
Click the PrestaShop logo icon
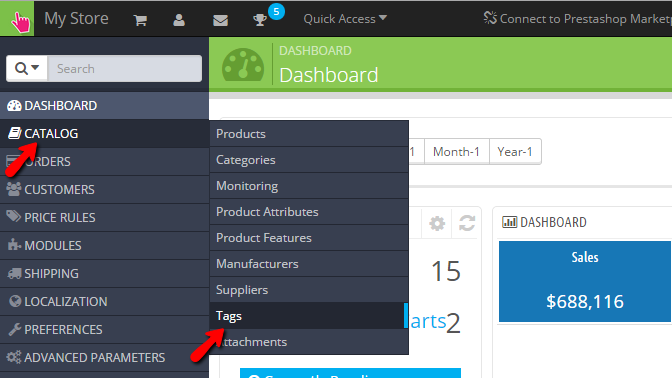coord(17,18)
